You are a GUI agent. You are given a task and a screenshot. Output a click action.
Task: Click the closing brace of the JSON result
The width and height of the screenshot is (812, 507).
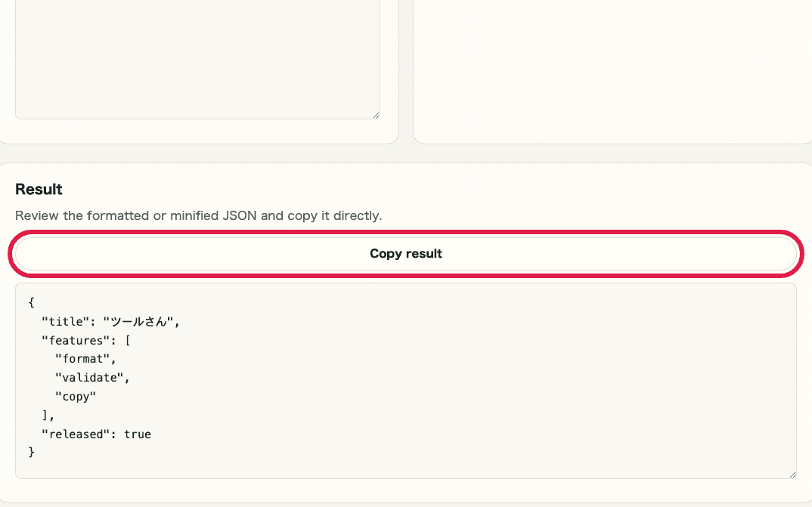[x=31, y=451]
